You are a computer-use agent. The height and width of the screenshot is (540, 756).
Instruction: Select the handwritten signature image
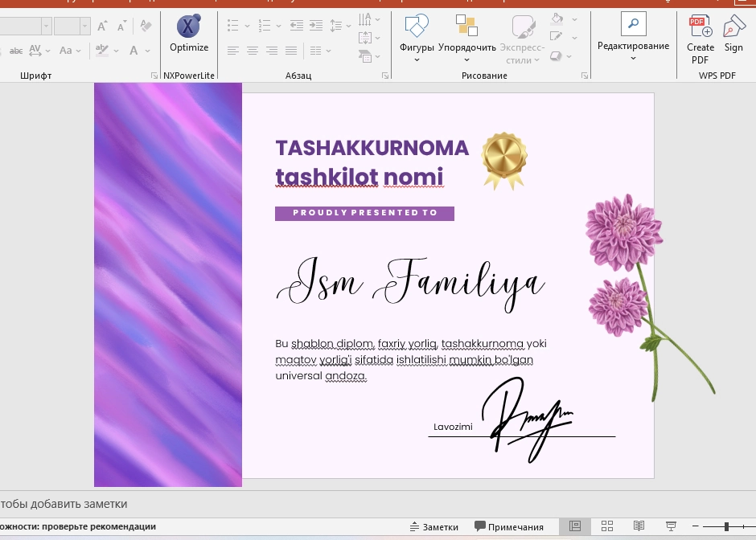(527, 419)
